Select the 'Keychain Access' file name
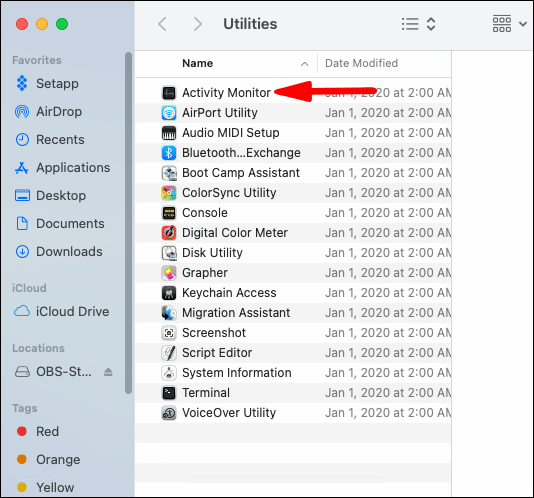 [x=229, y=293]
